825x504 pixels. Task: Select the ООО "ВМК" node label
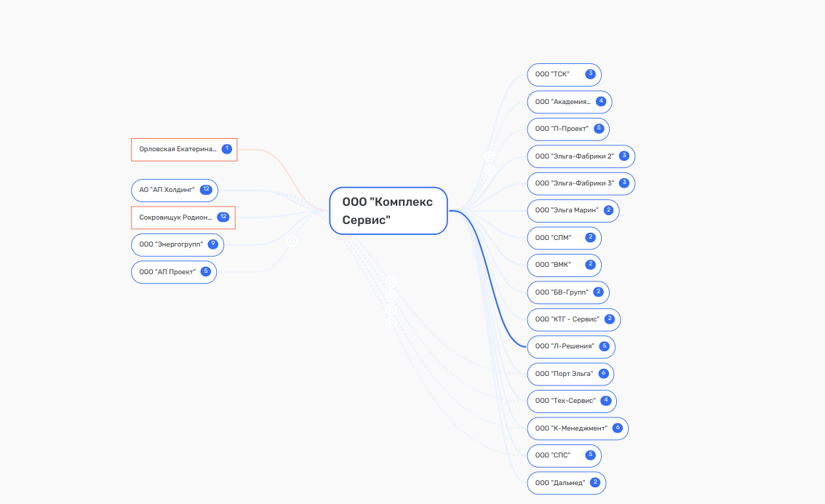coord(552,265)
